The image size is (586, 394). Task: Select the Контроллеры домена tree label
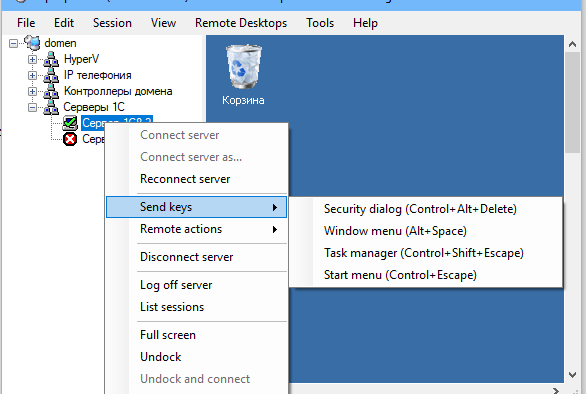click(x=118, y=91)
